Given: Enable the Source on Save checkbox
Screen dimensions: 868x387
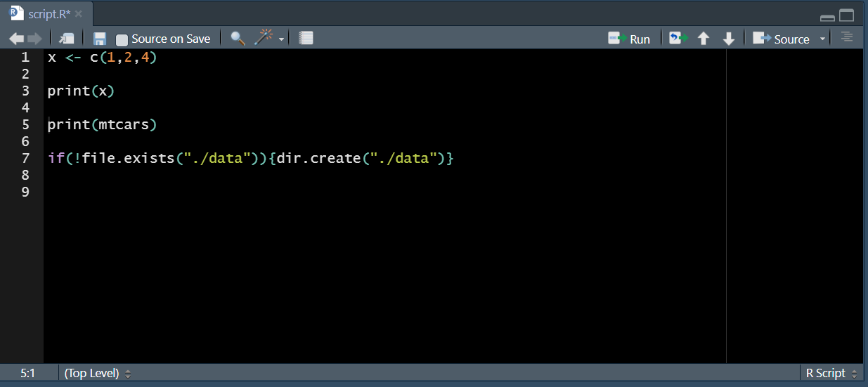Looking at the screenshot, I should [122, 39].
